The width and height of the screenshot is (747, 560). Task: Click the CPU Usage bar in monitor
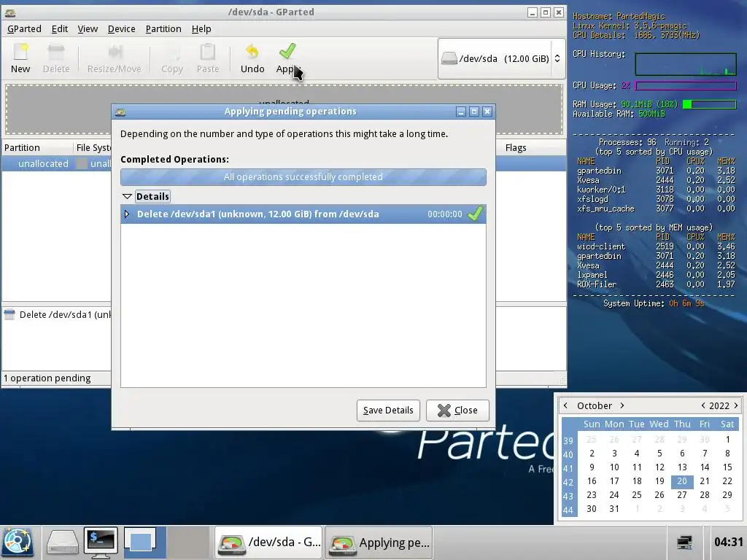686,86
